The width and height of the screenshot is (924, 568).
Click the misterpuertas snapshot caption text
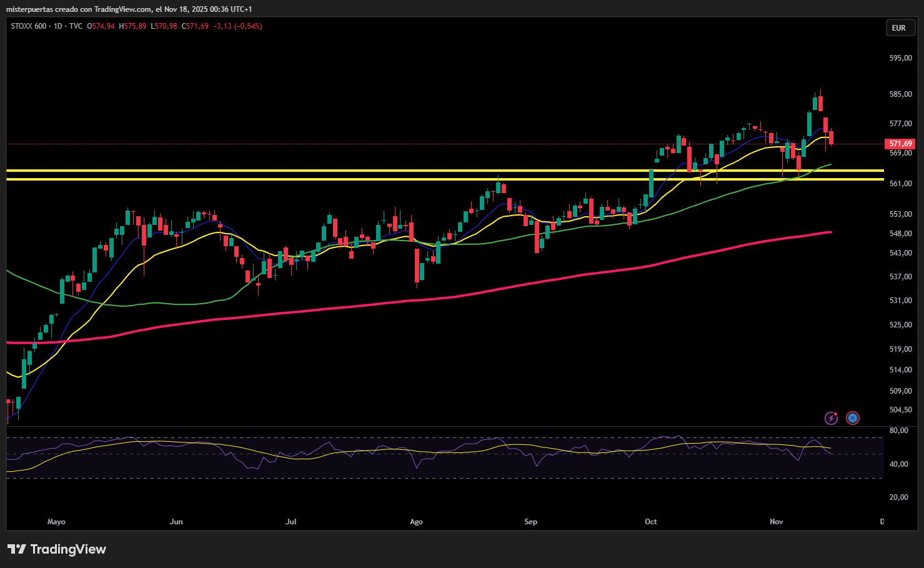[x=129, y=9]
